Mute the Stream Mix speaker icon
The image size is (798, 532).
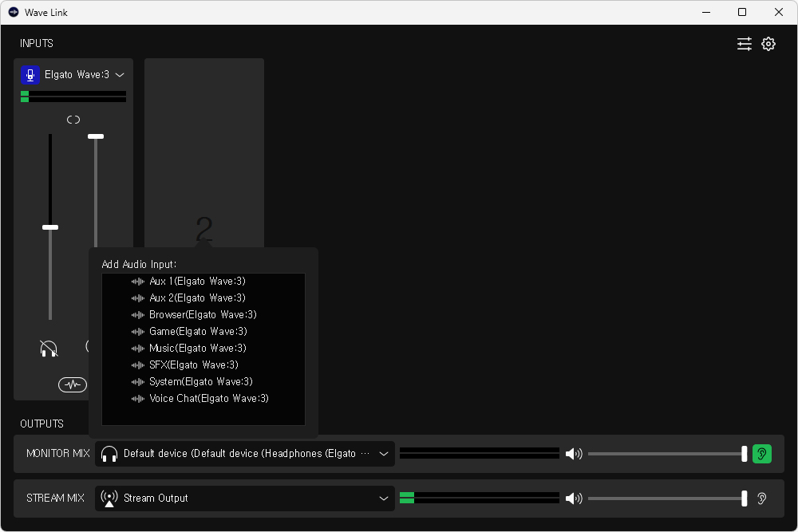574,499
